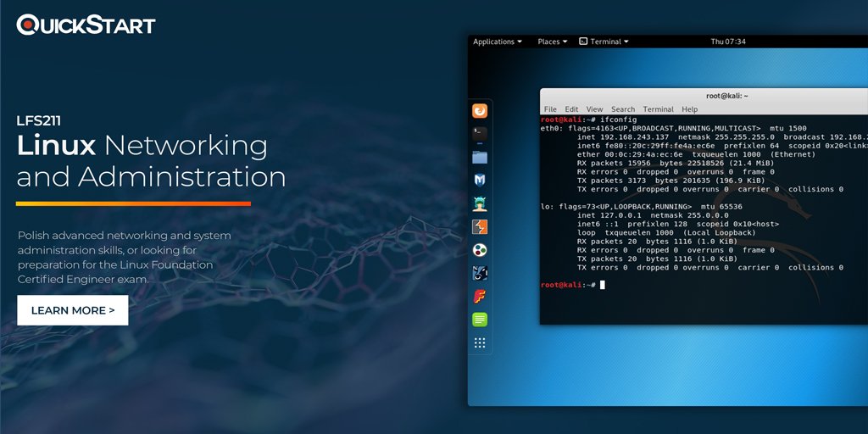Show all applications grid
Image resolution: width=868 pixels, height=434 pixels.
coord(480,343)
